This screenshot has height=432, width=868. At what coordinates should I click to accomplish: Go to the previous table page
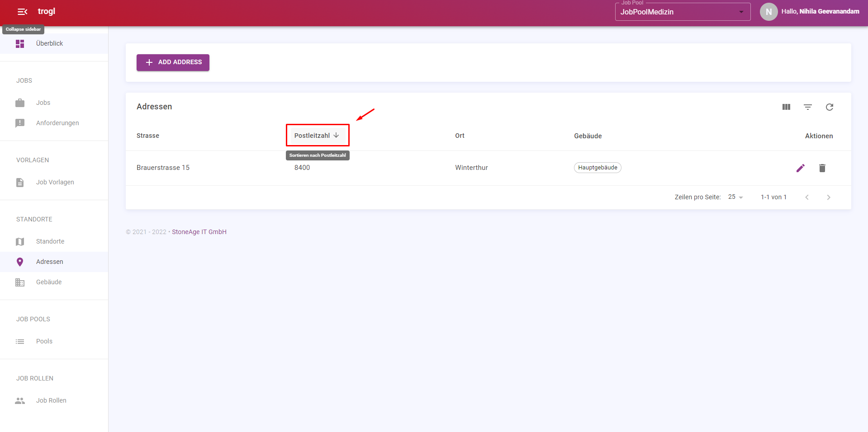click(x=807, y=197)
